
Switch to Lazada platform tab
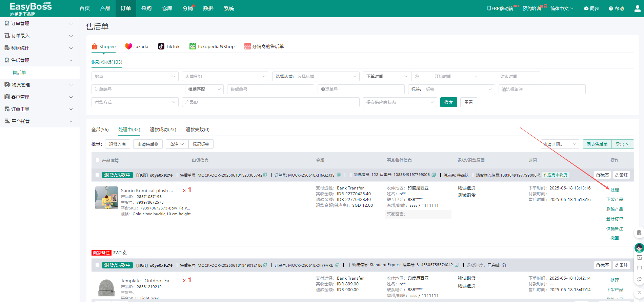(x=137, y=46)
